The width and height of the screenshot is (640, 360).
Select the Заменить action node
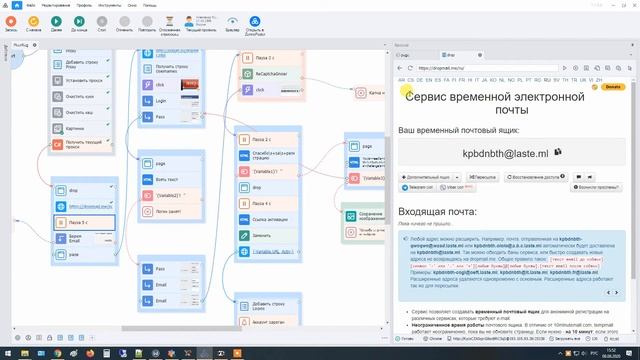click(268, 236)
